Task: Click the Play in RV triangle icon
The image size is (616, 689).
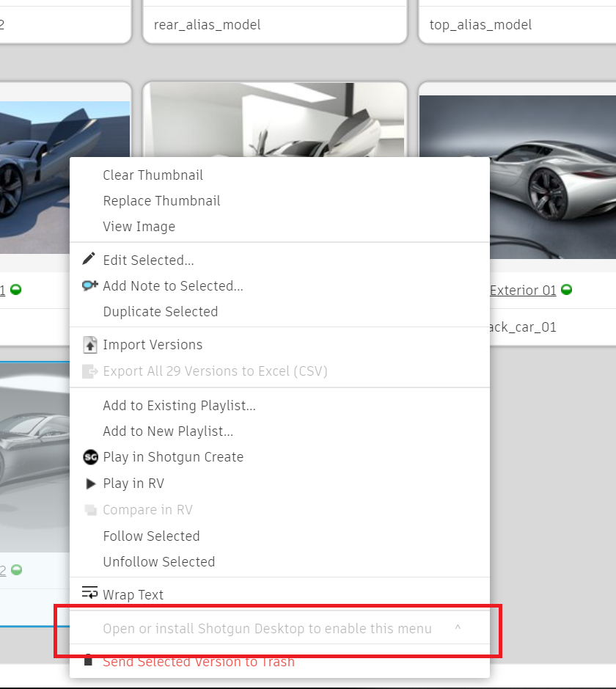Action: point(90,484)
